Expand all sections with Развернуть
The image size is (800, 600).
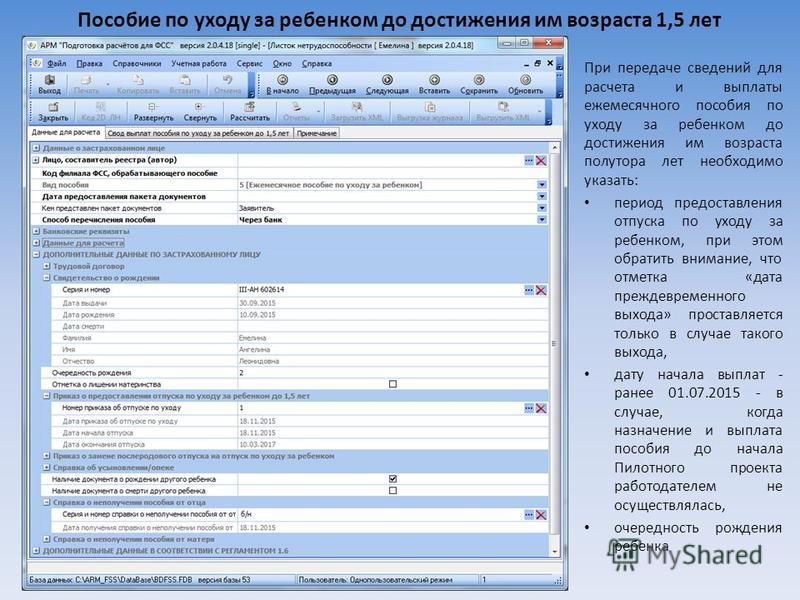pos(153,111)
